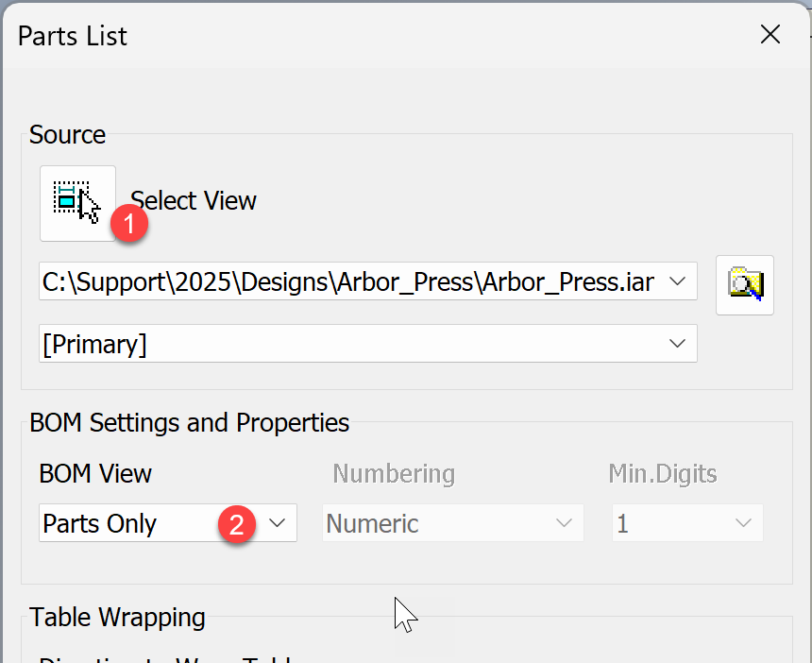Select the file path text
The width and height of the screenshot is (812, 663).
pos(330,280)
